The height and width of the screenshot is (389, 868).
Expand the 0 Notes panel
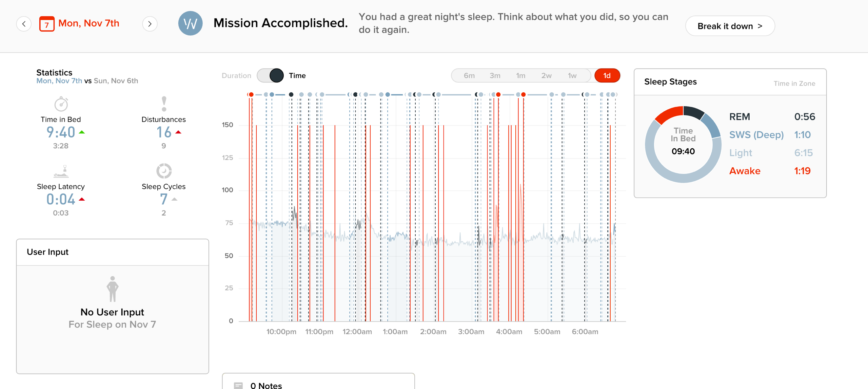click(x=318, y=382)
